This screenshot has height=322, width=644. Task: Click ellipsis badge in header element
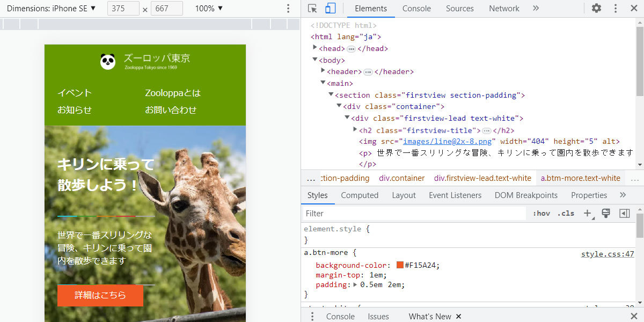pos(368,72)
